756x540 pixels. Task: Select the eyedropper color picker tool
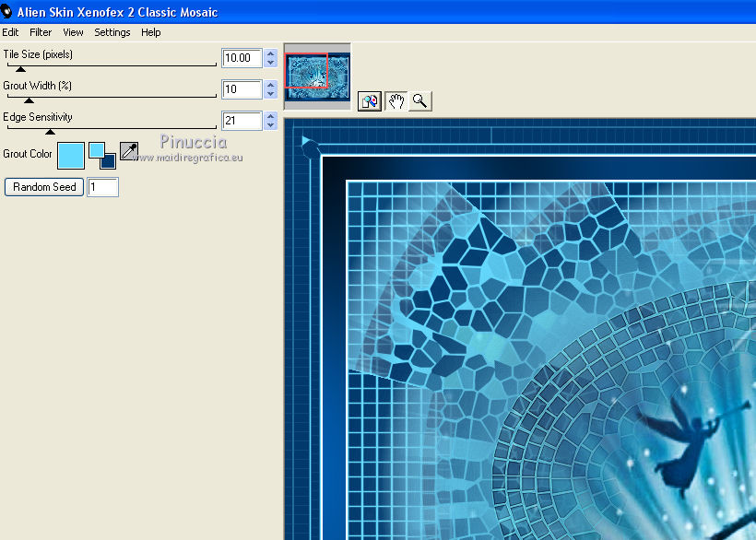point(129,151)
